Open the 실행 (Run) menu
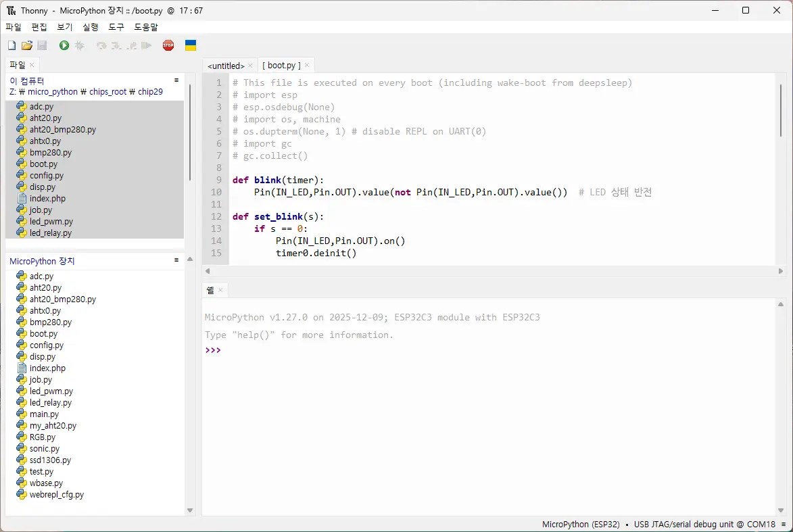 (90, 27)
